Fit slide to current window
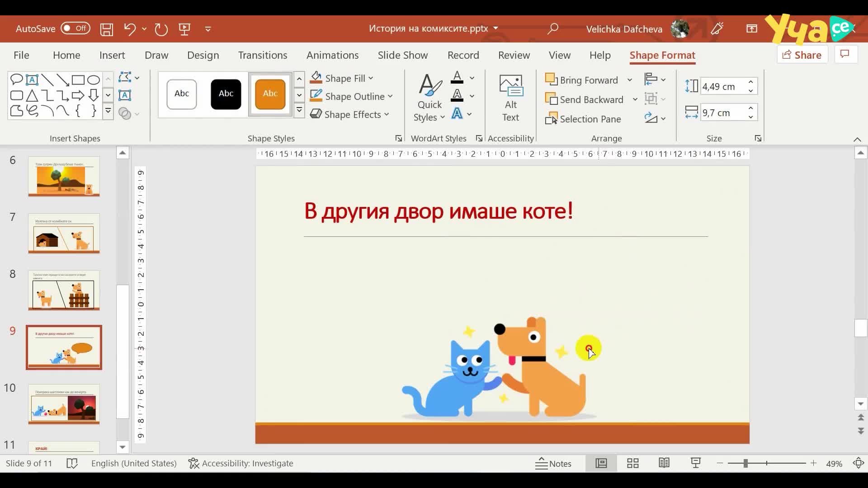868x488 pixels. coord(859,463)
